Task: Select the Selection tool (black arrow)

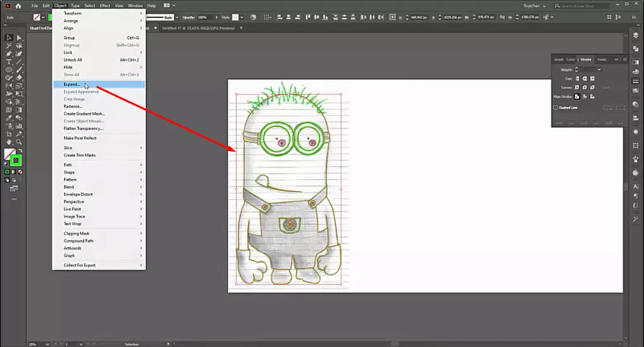Action: pos(9,38)
